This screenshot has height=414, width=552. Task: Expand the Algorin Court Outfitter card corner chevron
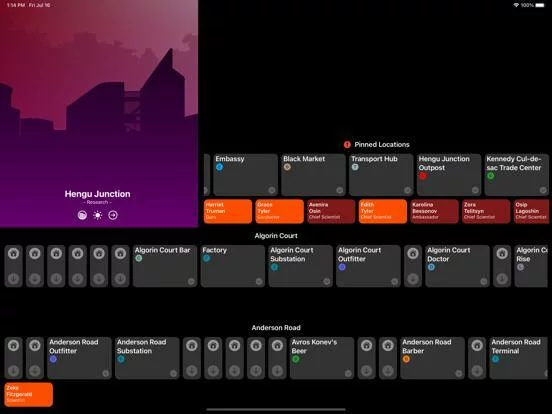coord(394,282)
